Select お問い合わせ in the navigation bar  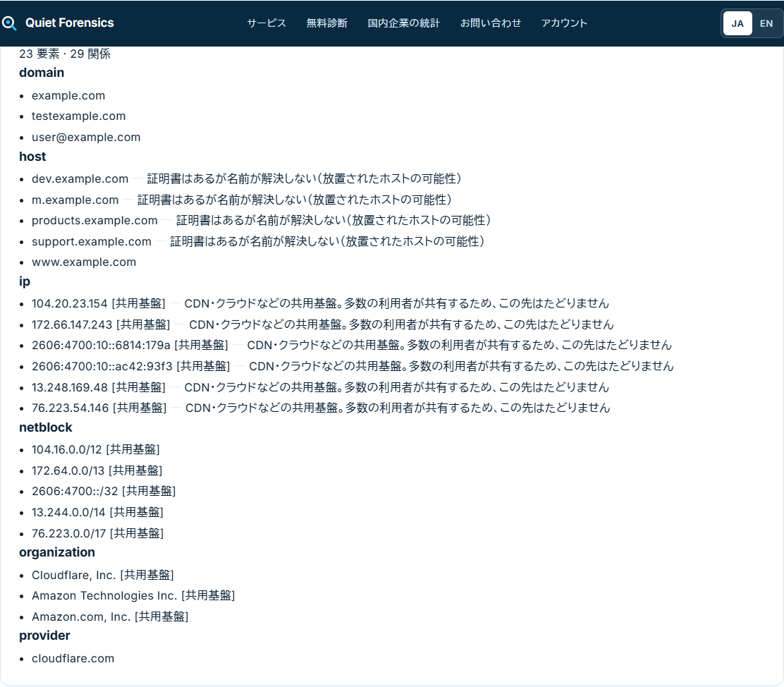coord(491,23)
